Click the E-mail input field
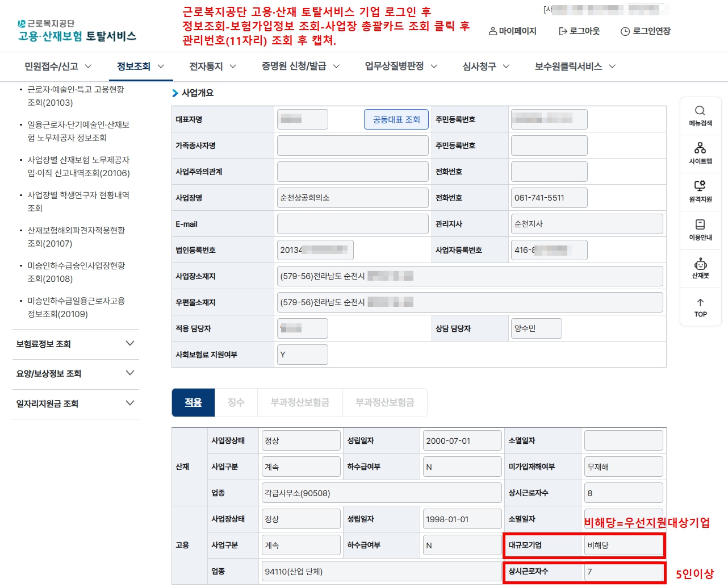The width and height of the screenshot is (728, 587). (x=353, y=224)
